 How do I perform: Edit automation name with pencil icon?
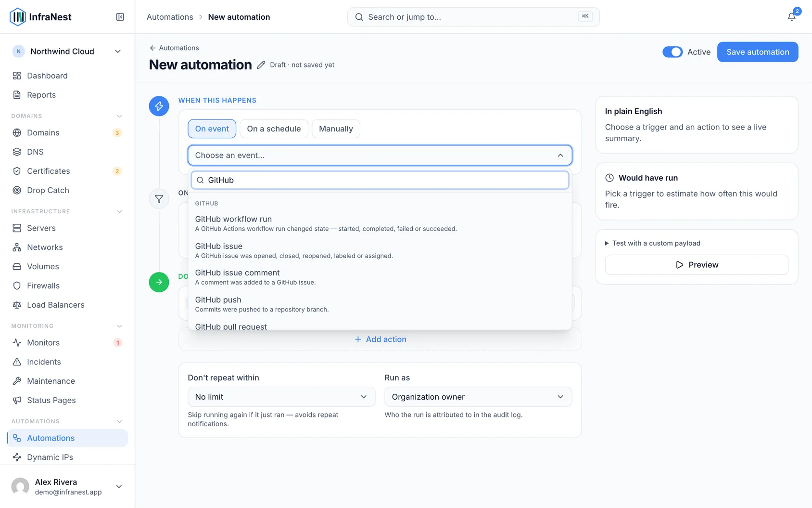coord(261,65)
